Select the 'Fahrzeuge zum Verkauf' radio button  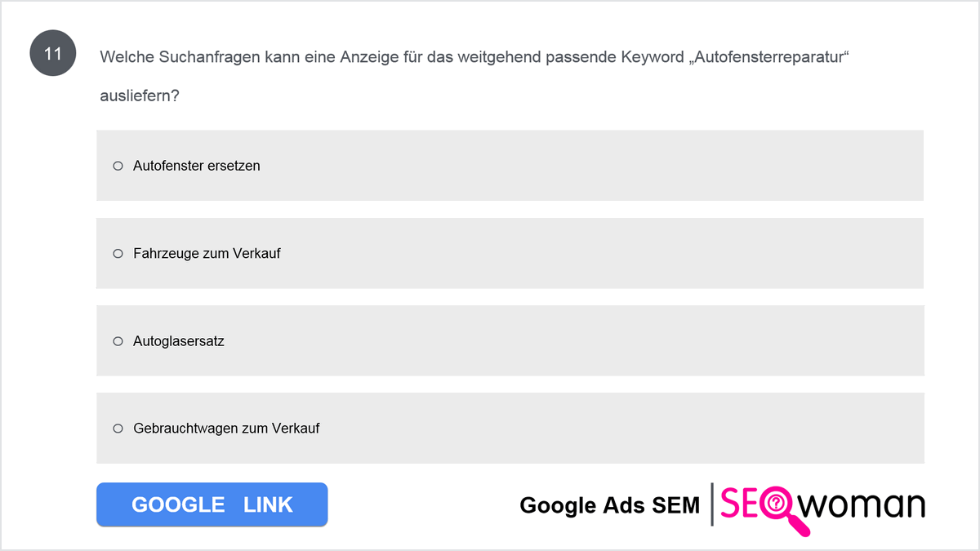tap(118, 254)
